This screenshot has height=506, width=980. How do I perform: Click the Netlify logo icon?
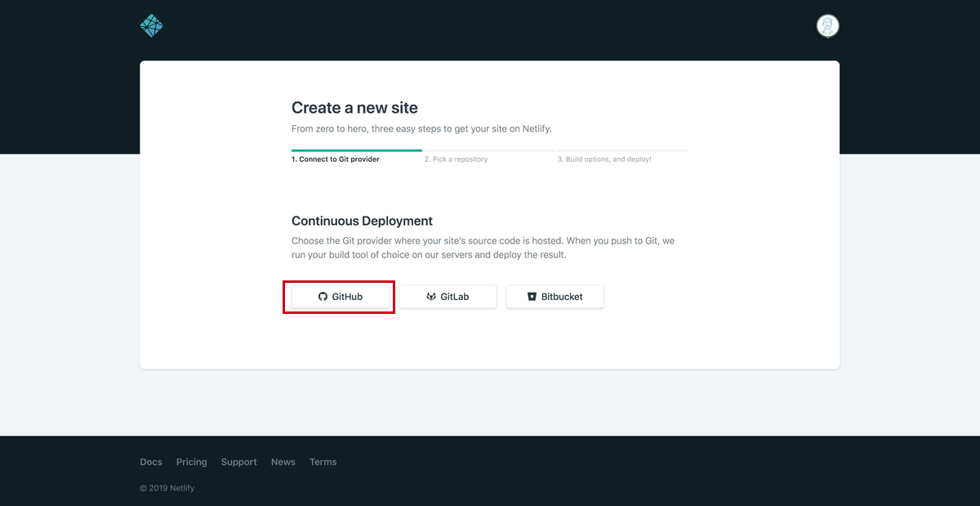[x=152, y=26]
